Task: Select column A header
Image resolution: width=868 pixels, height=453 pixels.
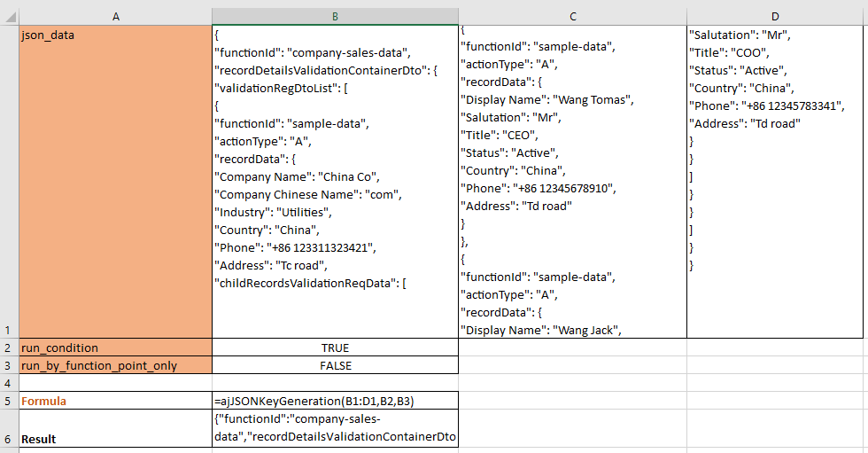Action: coord(115,17)
